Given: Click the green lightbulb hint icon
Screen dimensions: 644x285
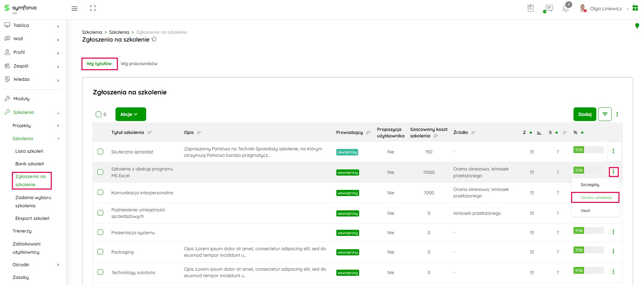Looking at the screenshot, I should pyautogui.click(x=637, y=26).
